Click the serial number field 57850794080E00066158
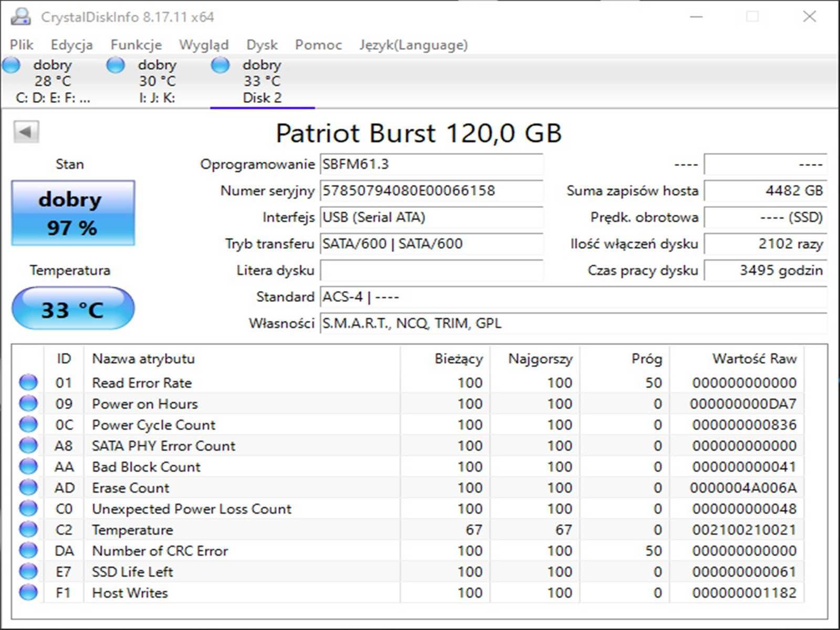The image size is (840, 630). (432, 191)
